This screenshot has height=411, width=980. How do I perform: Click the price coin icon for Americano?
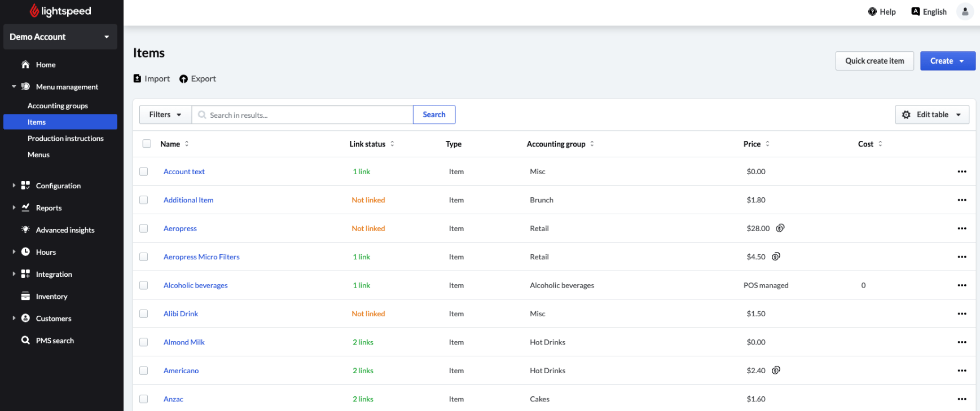776,370
